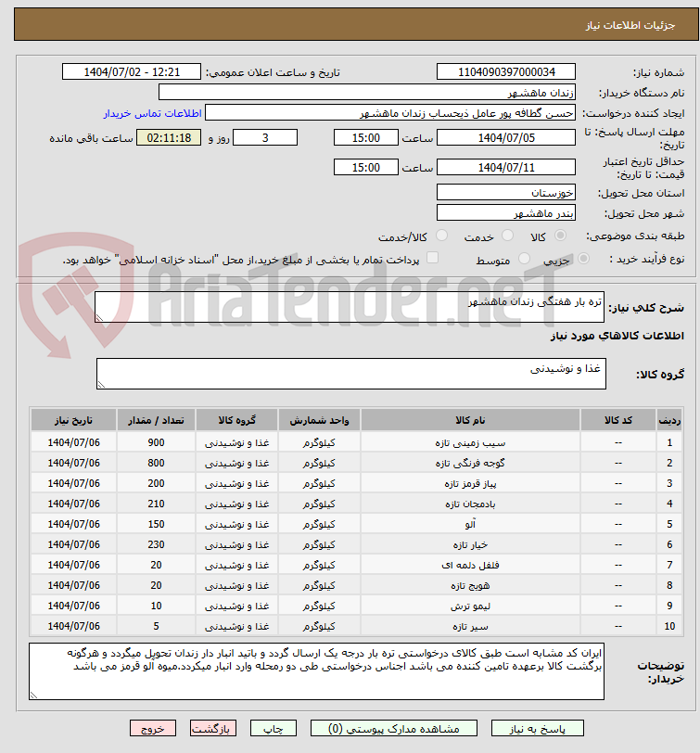Select row لیمو ترش

pyautogui.click(x=356, y=606)
